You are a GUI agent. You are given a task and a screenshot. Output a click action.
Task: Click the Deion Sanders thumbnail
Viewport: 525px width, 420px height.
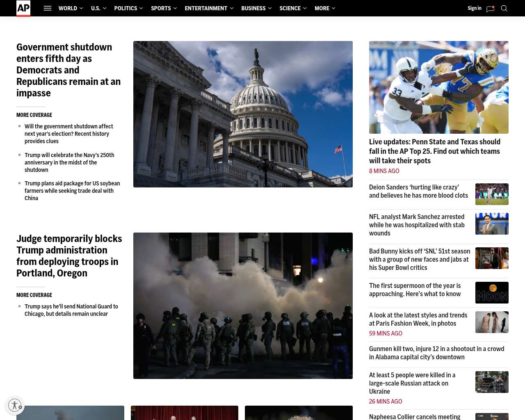492,194
